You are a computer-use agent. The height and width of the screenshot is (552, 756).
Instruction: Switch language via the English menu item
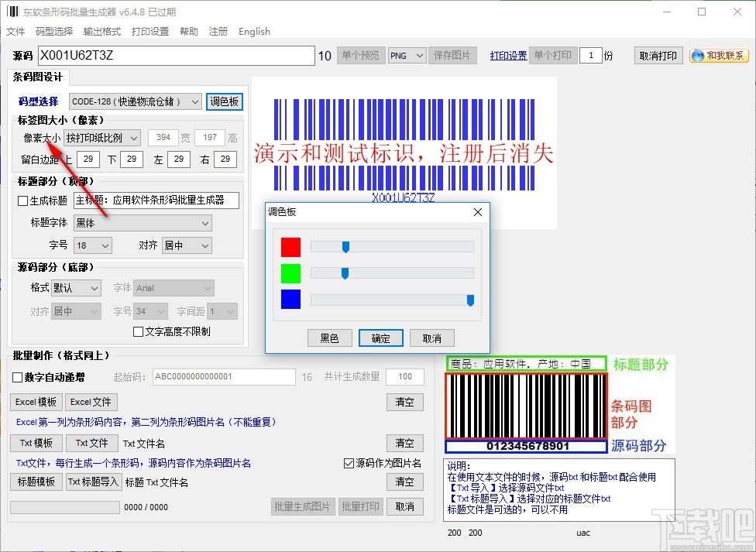point(254,32)
